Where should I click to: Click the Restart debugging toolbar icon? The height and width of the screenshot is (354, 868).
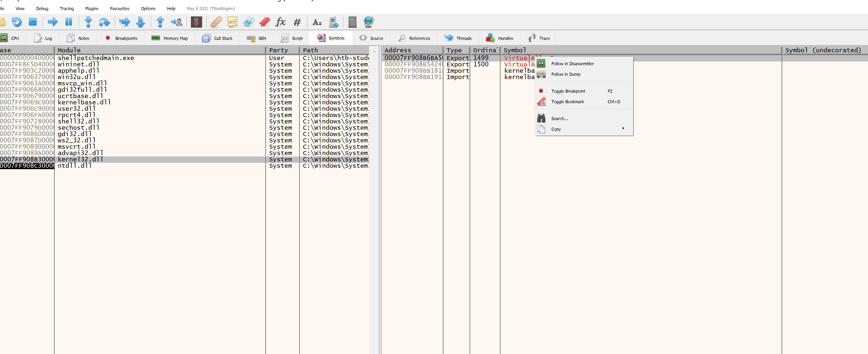click(16, 22)
